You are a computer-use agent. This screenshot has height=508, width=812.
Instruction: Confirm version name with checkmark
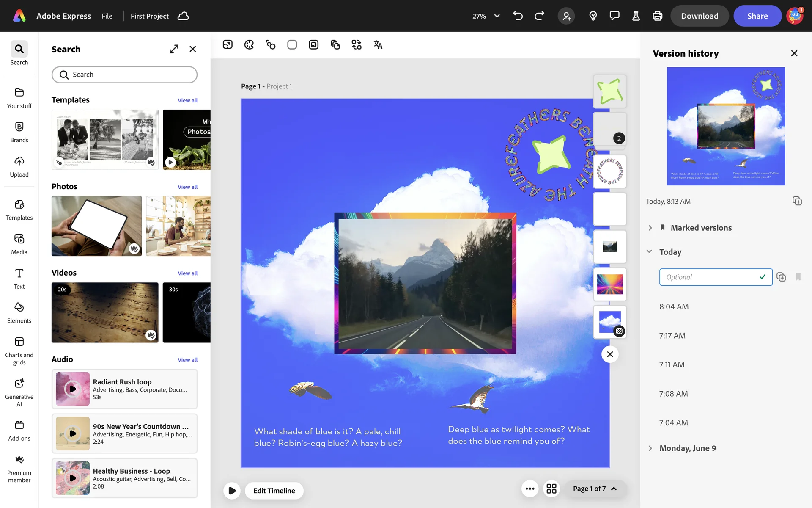(x=762, y=277)
